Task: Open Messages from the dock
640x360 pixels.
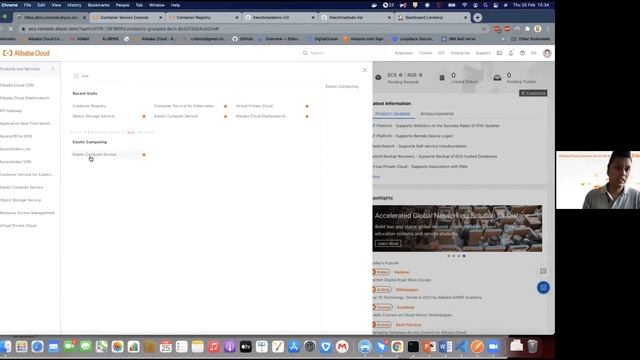Action: click(x=85, y=347)
